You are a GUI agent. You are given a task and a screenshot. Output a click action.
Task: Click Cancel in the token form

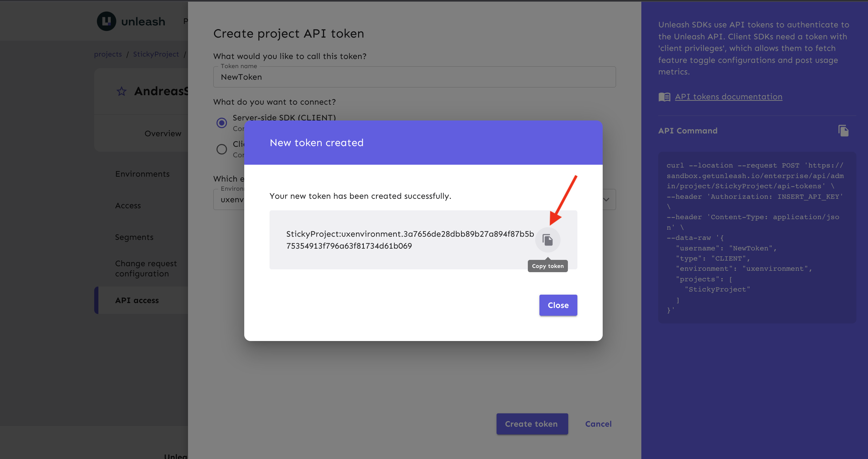pos(598,424)
